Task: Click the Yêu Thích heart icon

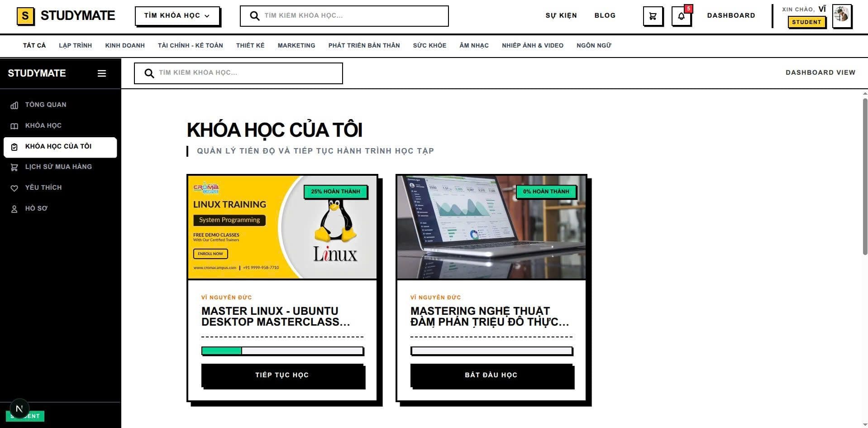Action: tap(14, 188)
